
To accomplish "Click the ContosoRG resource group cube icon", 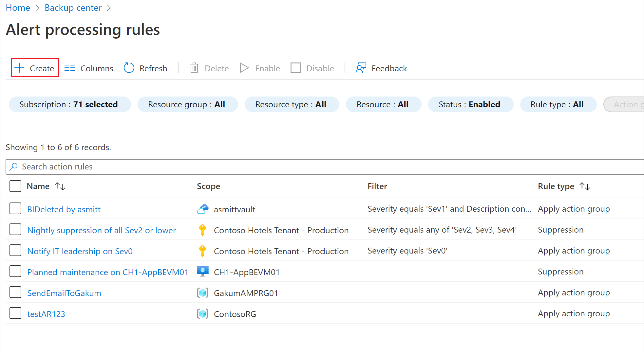I will pyautogui.click(x=202, y=314).
